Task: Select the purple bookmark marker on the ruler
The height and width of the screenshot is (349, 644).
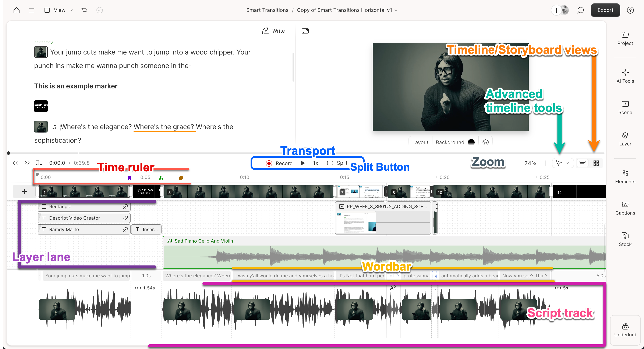Action: pyautogui.click(x=129, y=177)
